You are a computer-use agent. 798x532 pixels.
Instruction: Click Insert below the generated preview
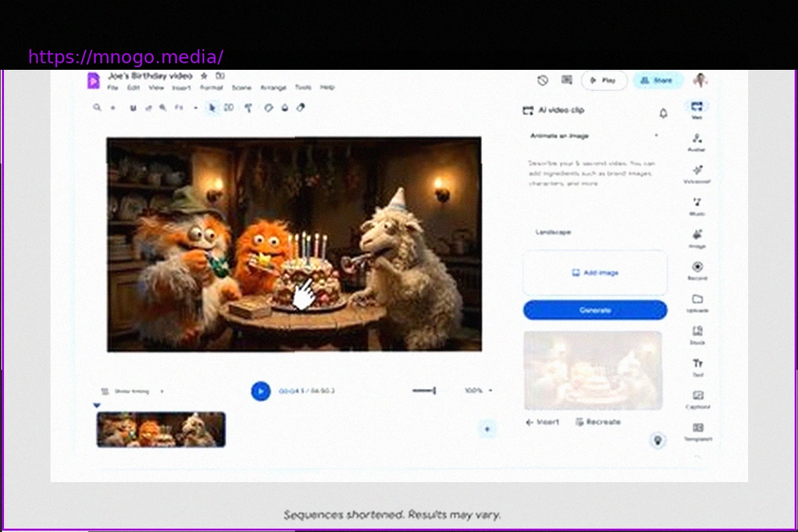tap(543, 422)
